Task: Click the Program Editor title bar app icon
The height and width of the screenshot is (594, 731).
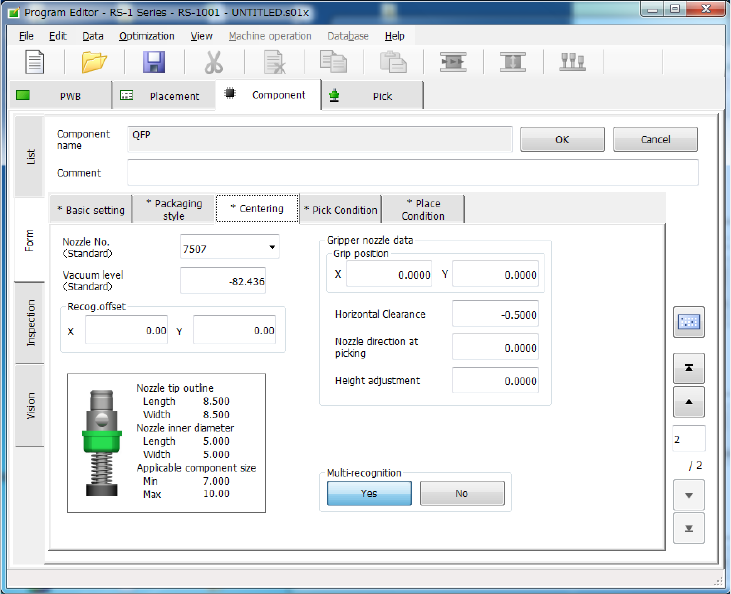Action: tap(14, 13)
